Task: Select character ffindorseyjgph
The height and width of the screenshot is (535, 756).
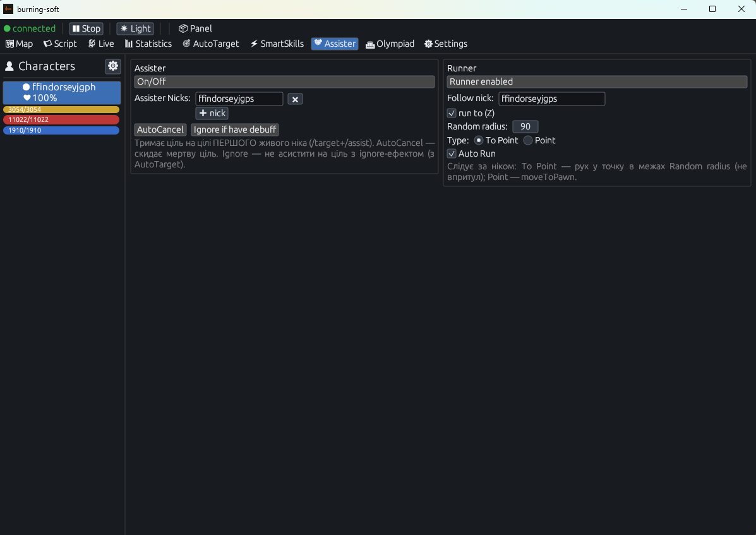Action: tap(62, 93)
